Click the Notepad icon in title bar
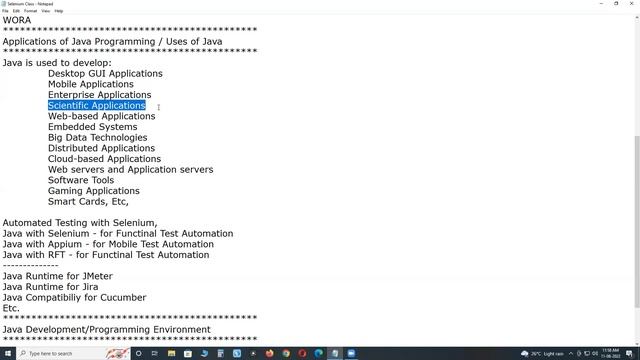The height and width of the screenshot is (360, 640). click(4, 4)
